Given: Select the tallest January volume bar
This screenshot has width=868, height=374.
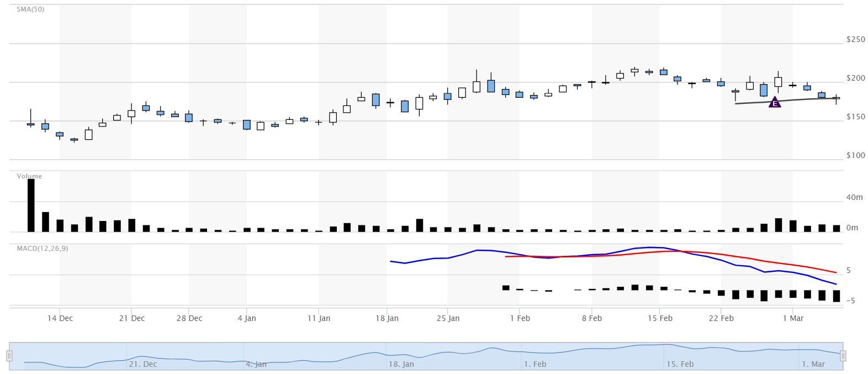Looking at the screenshot, I should 420,225.
